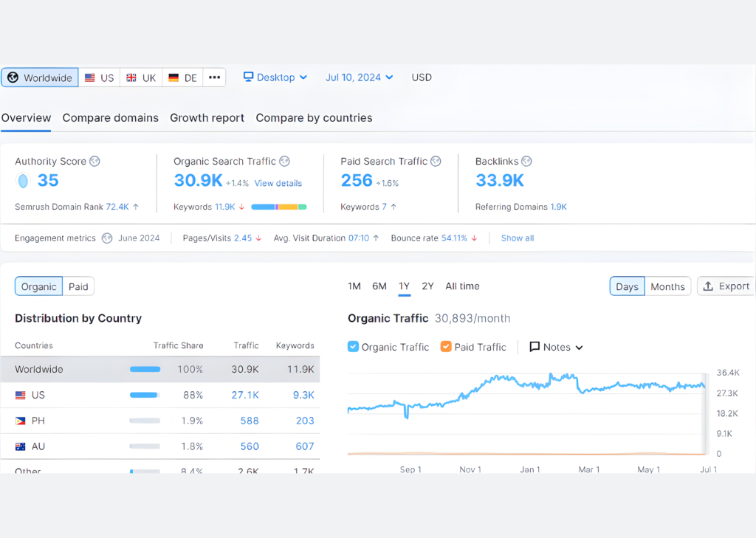The height and width of the screenshot is (538, 756).
Task: Click the View details link under Organic Search Traffic
Action: [x=278, y=182]
